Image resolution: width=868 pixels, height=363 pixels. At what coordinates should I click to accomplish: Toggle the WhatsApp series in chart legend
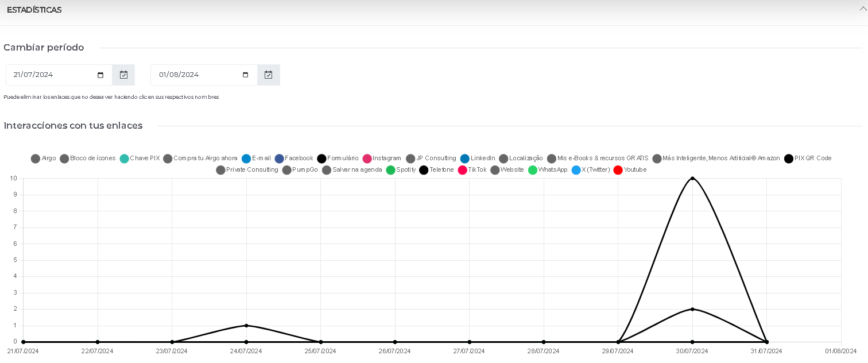click(548, 170)
